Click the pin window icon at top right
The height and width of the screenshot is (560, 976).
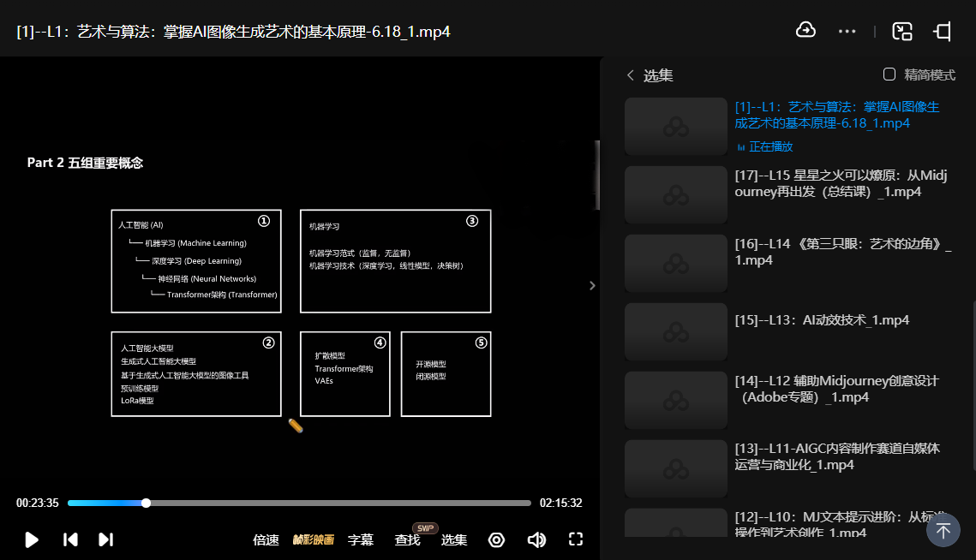click(x=943, y=32)
